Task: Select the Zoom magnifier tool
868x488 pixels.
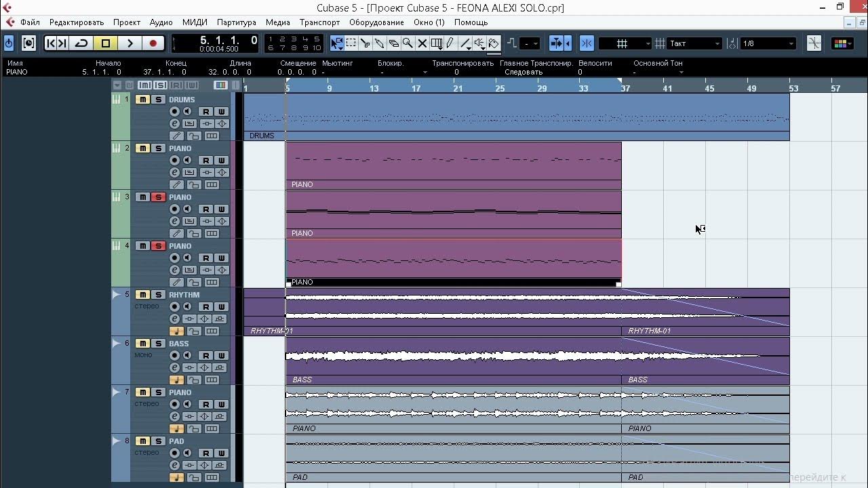Action: coord(408,43)
